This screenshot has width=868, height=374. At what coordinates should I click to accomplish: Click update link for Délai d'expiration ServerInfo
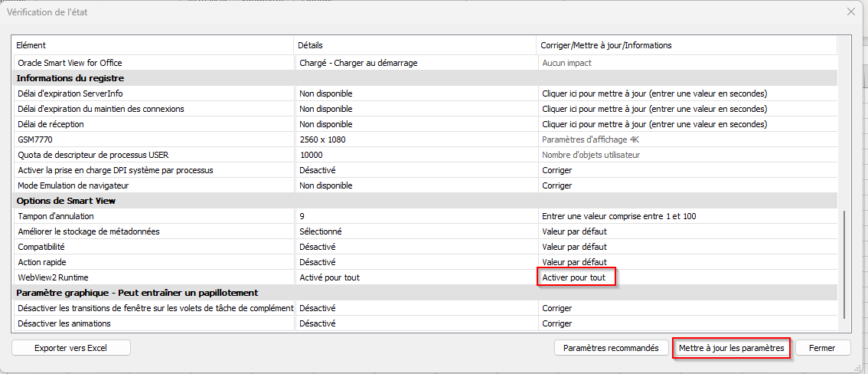pyautogui.click(x=654, y=93)
